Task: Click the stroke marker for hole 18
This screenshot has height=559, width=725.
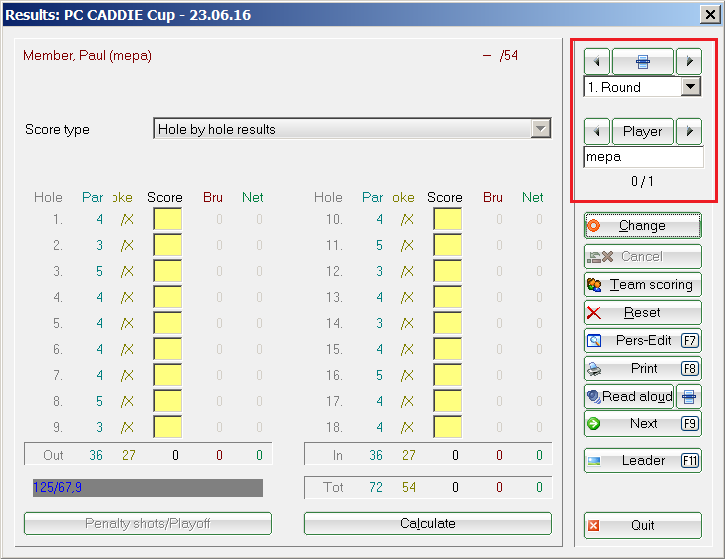Action: click(407, 427)
